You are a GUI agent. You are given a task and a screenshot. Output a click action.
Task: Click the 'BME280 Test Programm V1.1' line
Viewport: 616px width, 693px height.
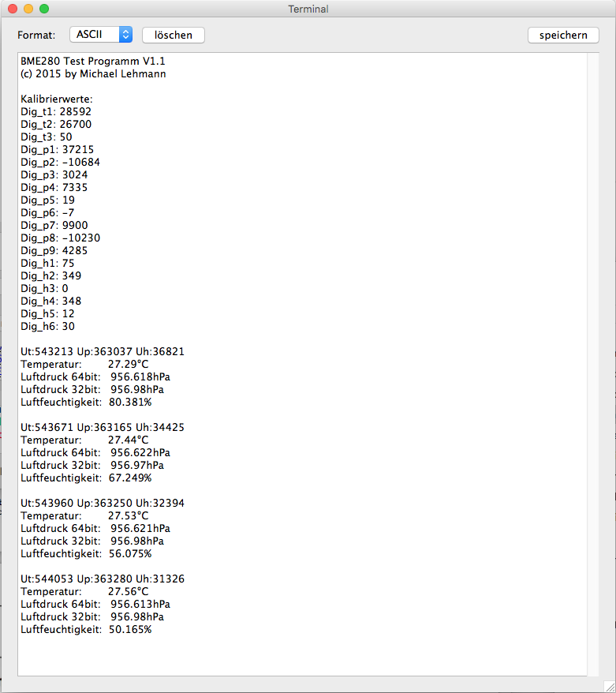(93, 61)
